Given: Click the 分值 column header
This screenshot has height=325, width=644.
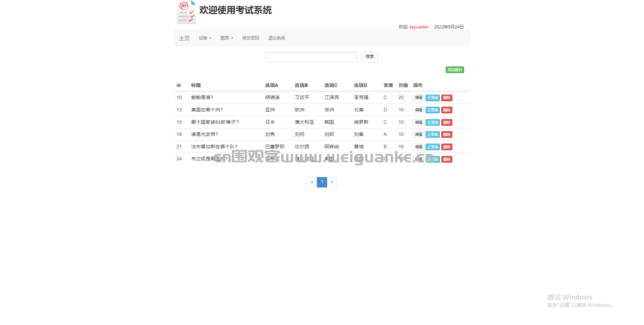Looking at the screenshot, I should 403,86.
